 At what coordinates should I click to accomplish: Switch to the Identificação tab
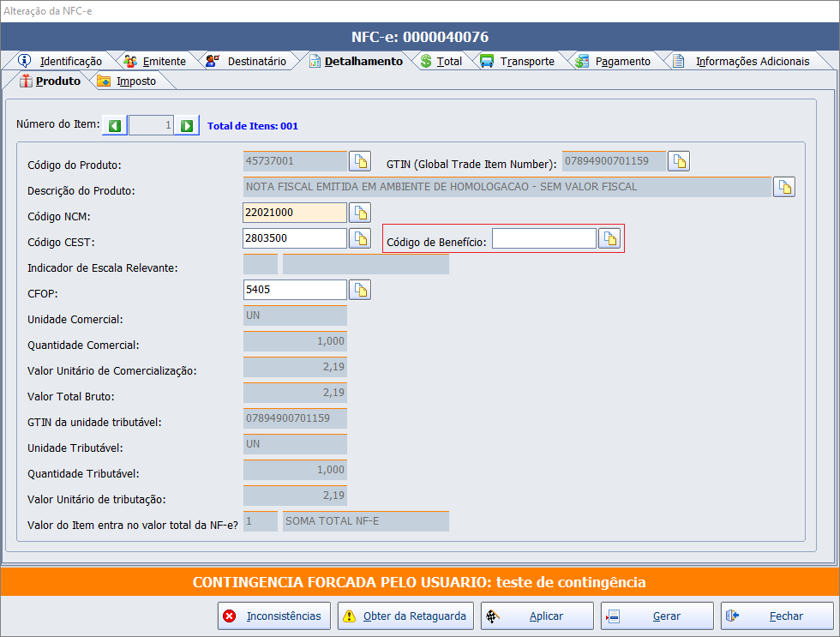point(60,61)
